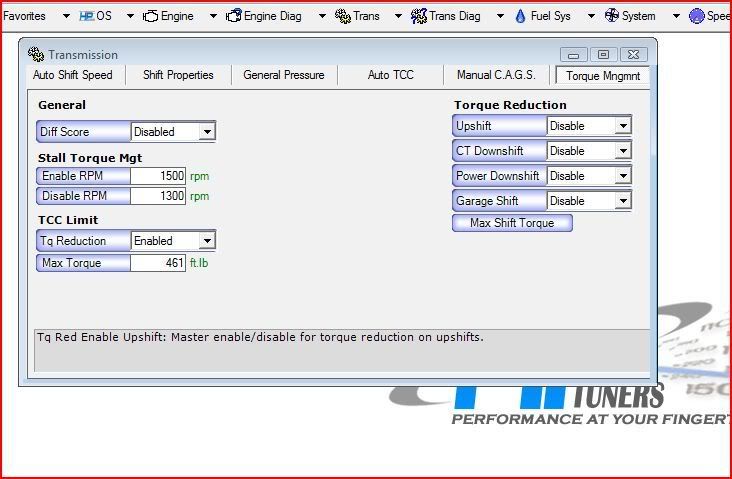This screenshot has width=732, height=479.
Task: Click the Diff Score label button
Action: [84, 132]
